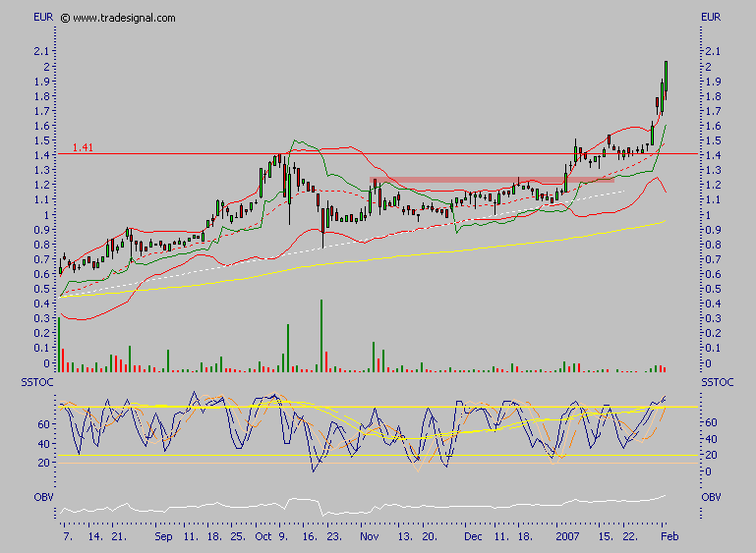This screenshot has width=756, height=553.
Task: Click the shaded red resistance zone rectangle
Action: (492, 180)
